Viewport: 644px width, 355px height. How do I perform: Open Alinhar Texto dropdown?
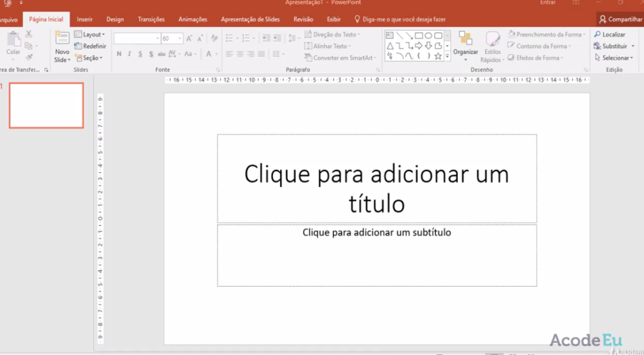[328, 46]
